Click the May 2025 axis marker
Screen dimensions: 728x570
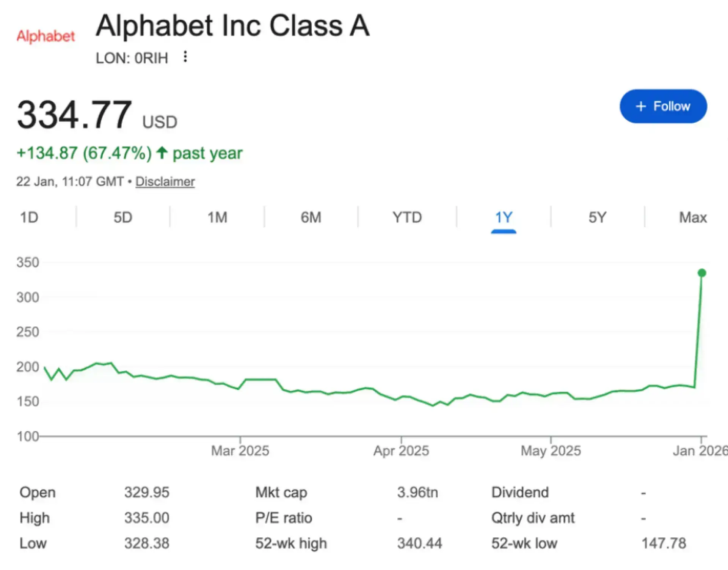coord(551,450)
